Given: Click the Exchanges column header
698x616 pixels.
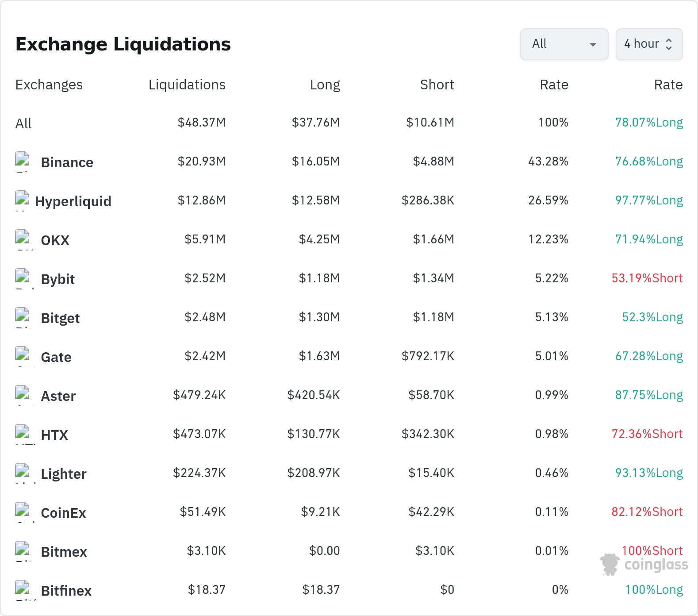Looking at the screenshot, I should 49,85.
